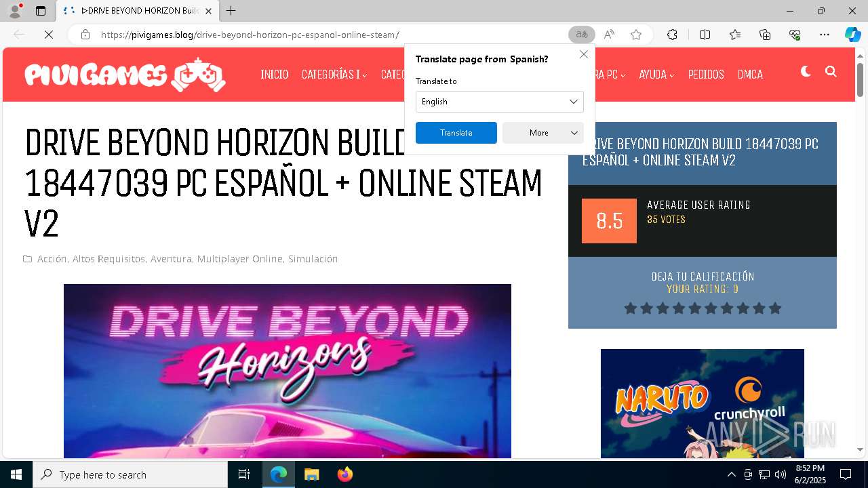This screenshot has width=868, height=488.
Task: Launch Firefox from taskbar
Action: click(x=344, y=474)
